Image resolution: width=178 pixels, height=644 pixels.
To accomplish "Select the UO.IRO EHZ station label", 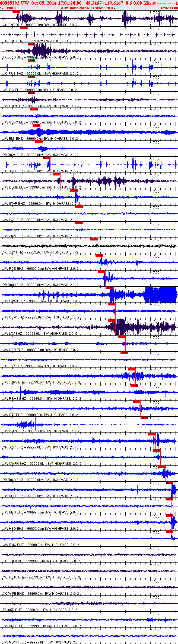I will click(12, 90).
